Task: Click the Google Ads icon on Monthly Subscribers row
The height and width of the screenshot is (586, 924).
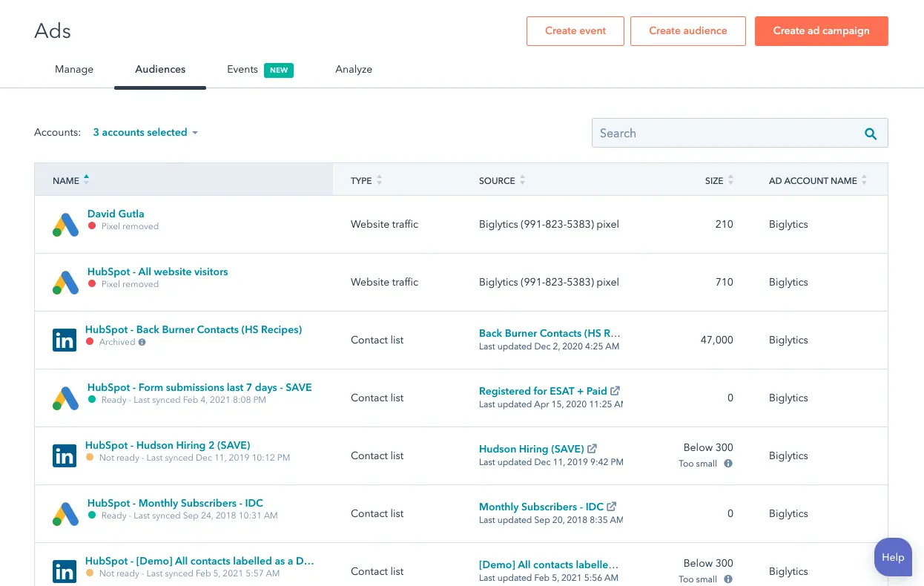Action: 65,513
